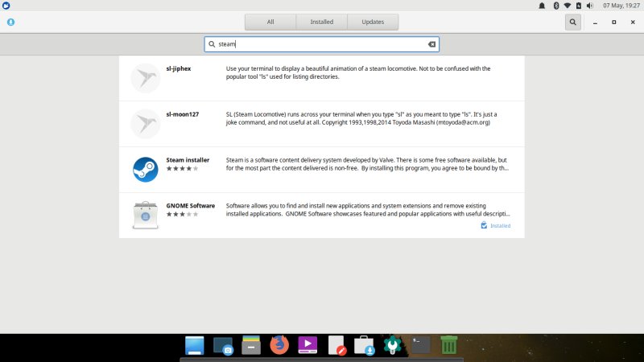
Task: Open the battery indicator
Action: [579, 6]
